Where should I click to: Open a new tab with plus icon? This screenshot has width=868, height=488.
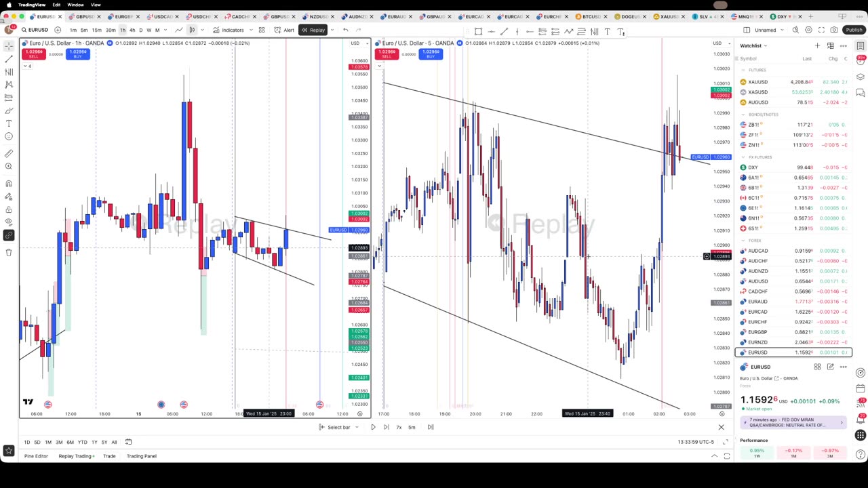click(810, 16)
